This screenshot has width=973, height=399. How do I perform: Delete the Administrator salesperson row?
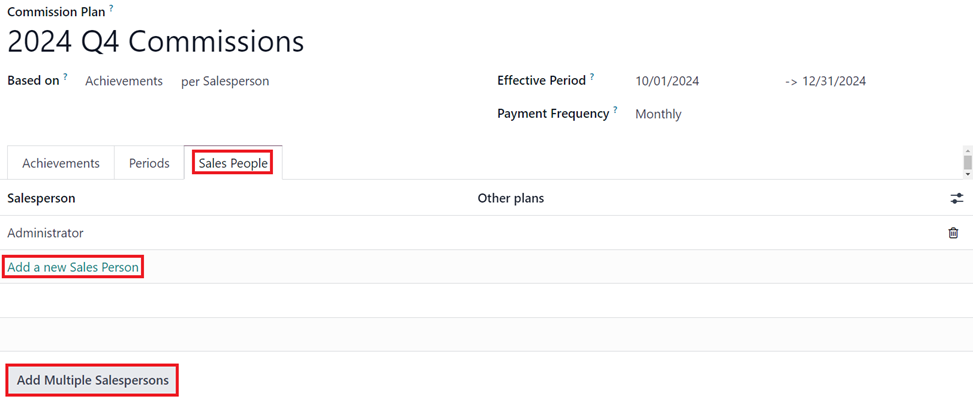(x=953, y=233)
